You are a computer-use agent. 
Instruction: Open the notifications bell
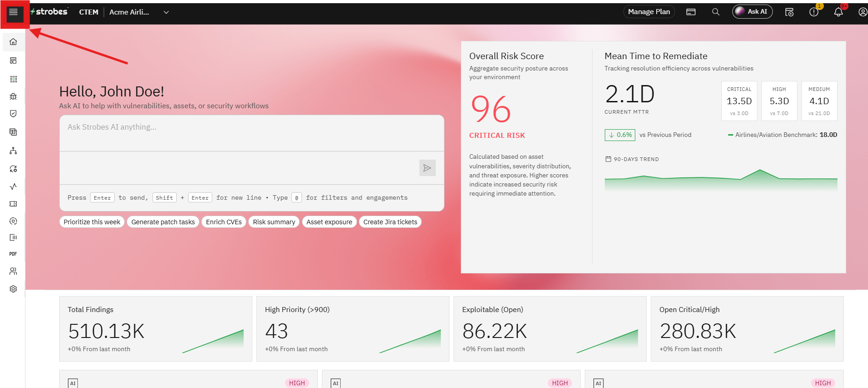(x=838, y=12)
